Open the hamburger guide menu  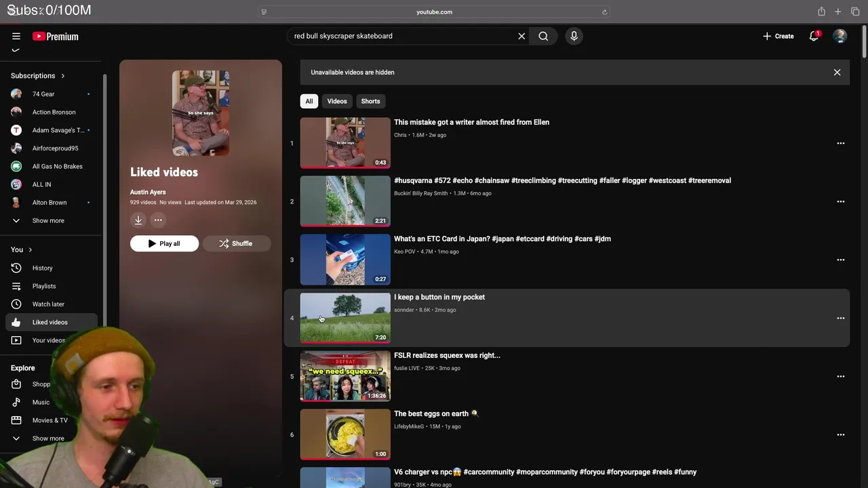[16, 36]
